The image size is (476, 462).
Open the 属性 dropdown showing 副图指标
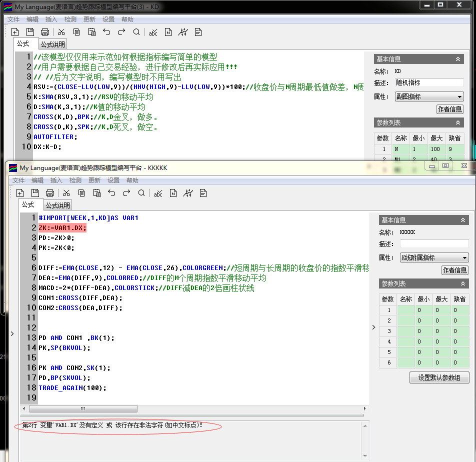429,96
